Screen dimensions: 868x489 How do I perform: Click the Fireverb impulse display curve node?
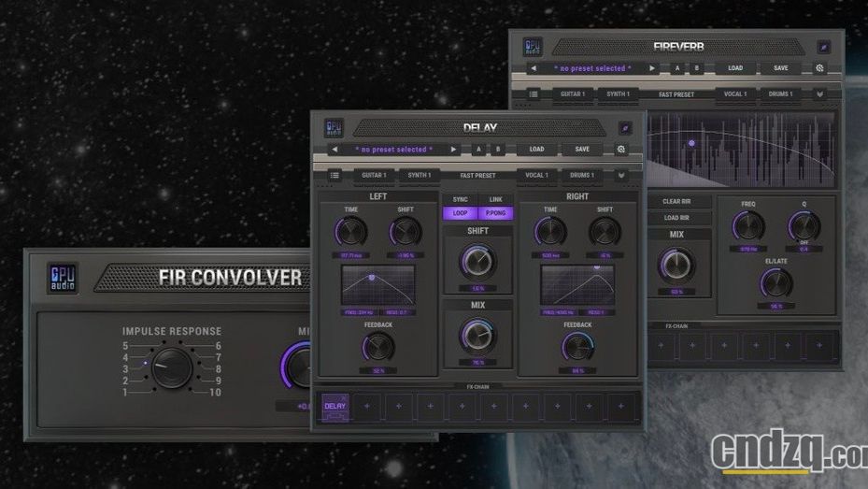691,143
